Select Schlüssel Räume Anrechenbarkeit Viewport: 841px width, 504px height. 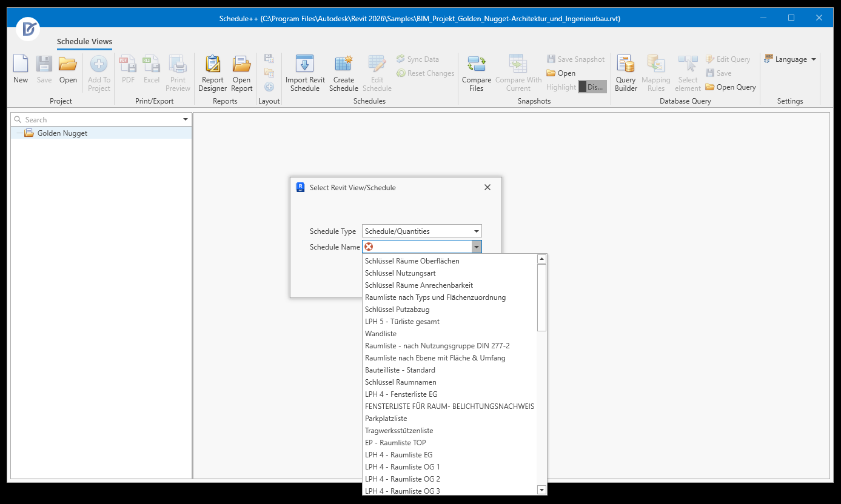point(450,285)
